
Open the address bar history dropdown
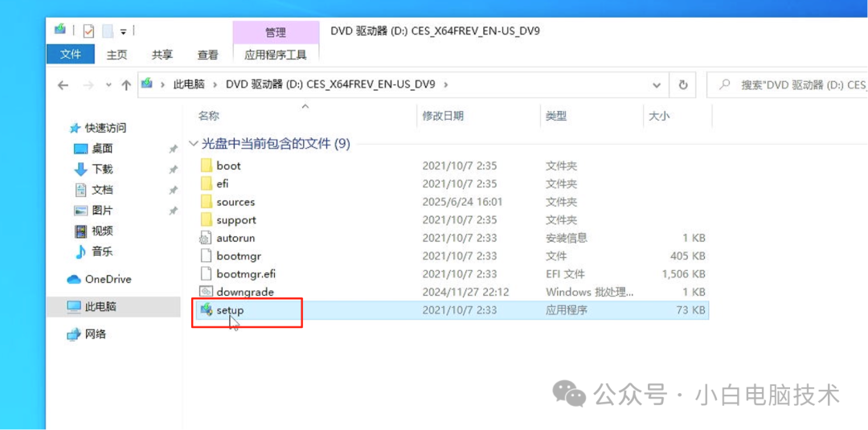657,85
